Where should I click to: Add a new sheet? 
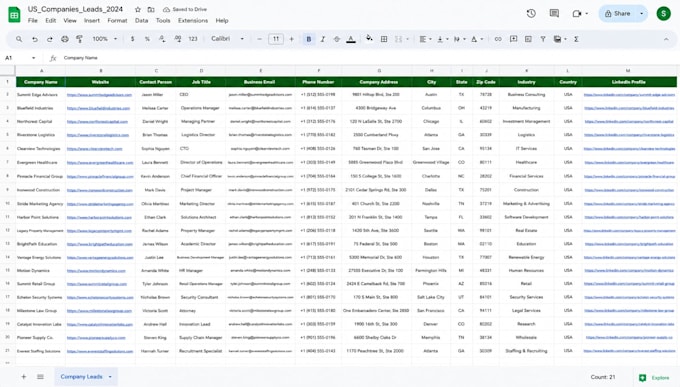pyautogui.click(x=24, y=377)
